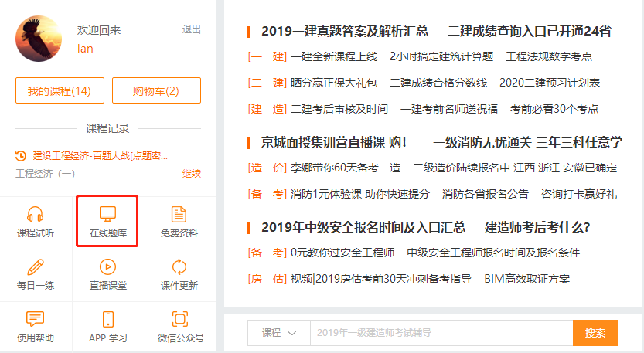Click 继续 to resume course
Image resolution: width=644 pixels, height=353 pixels.
click(191, 174)
